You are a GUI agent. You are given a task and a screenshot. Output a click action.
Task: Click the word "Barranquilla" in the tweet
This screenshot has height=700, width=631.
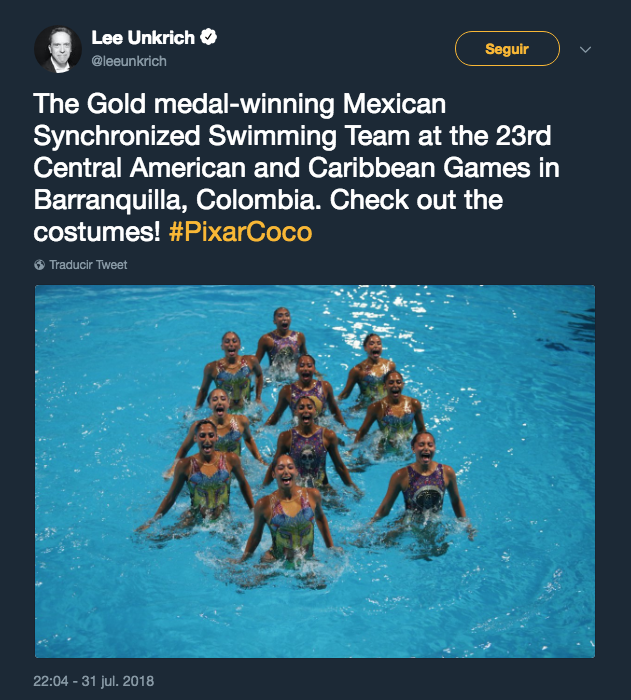(x=110, y=200)
